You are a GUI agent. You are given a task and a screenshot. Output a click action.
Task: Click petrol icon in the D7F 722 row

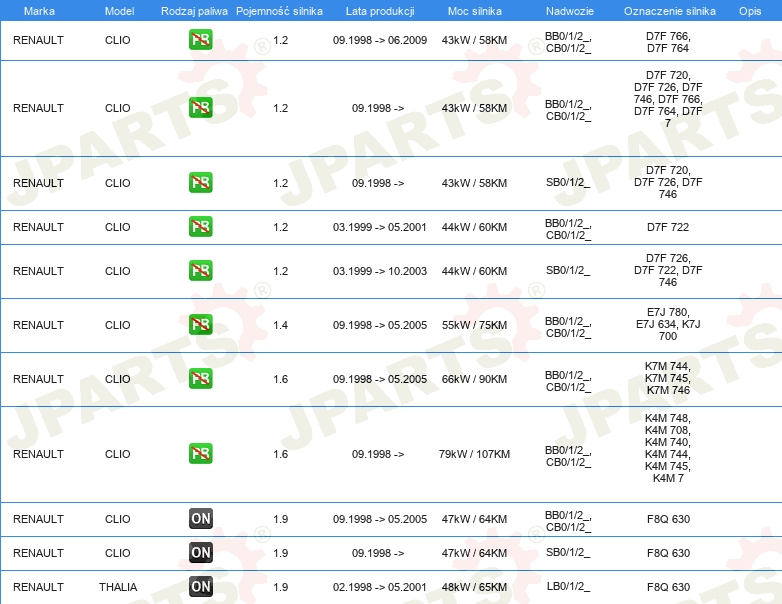[200, 226]
